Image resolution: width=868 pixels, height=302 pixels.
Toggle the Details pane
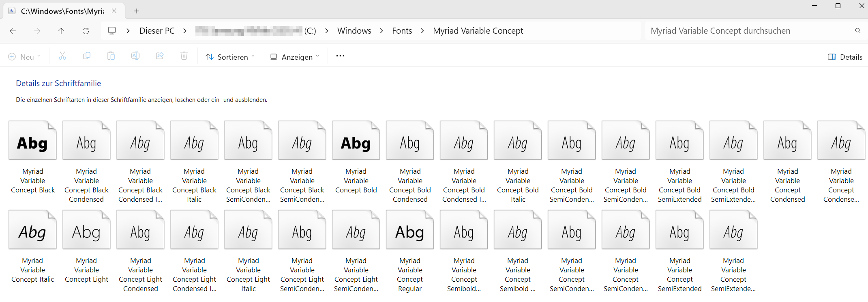pos(845,57)
